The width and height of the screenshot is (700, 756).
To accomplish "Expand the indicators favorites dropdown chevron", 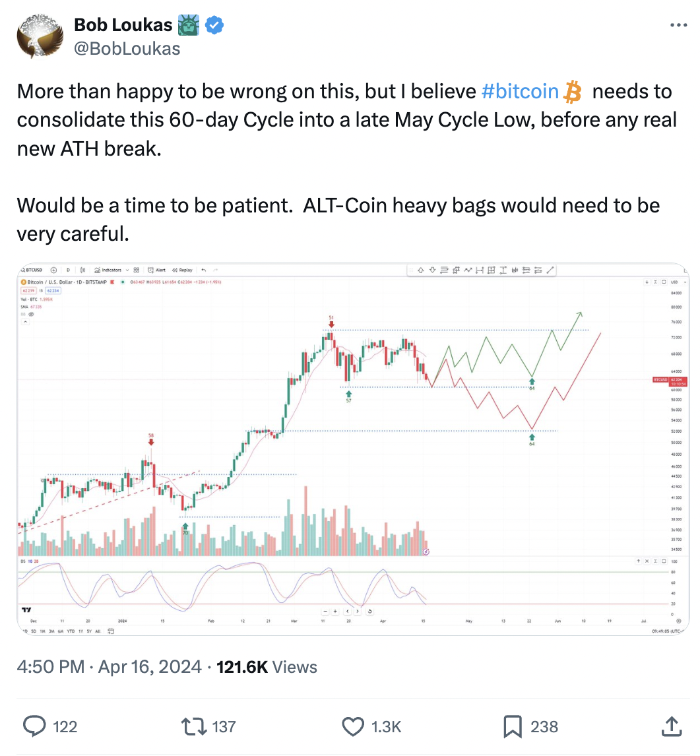I will coord(127,270).
